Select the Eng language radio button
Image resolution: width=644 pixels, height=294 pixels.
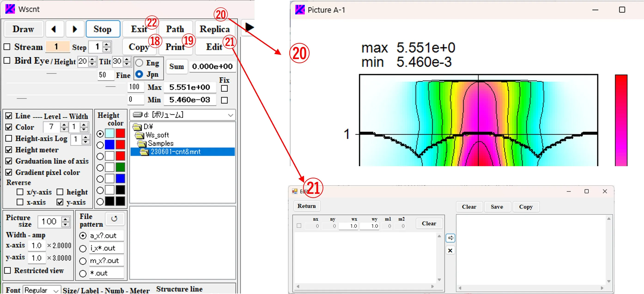(139, 63)
